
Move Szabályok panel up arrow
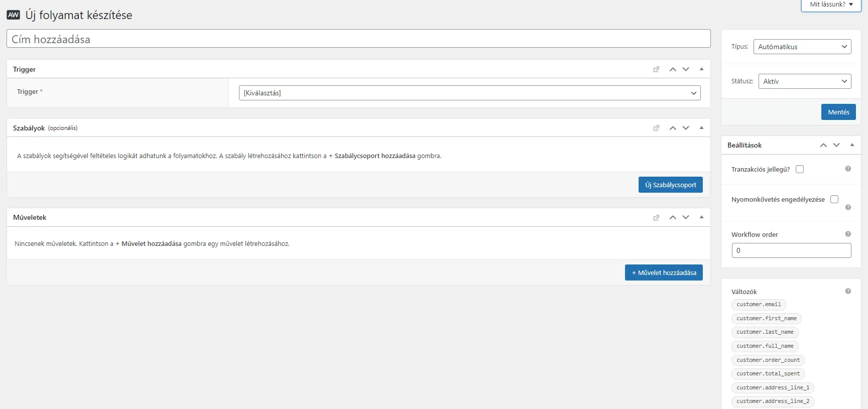pyautogui.click(x=673, y=128)
